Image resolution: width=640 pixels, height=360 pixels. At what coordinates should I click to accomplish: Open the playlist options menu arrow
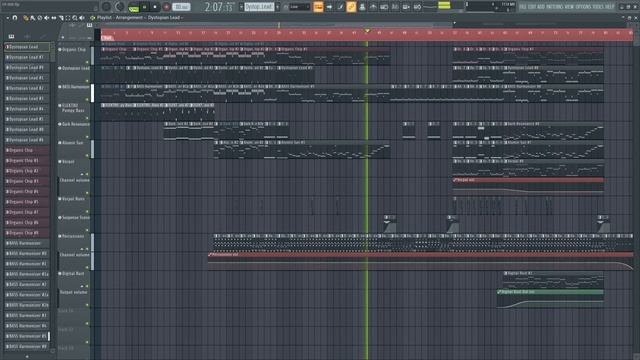coord(7,18)
